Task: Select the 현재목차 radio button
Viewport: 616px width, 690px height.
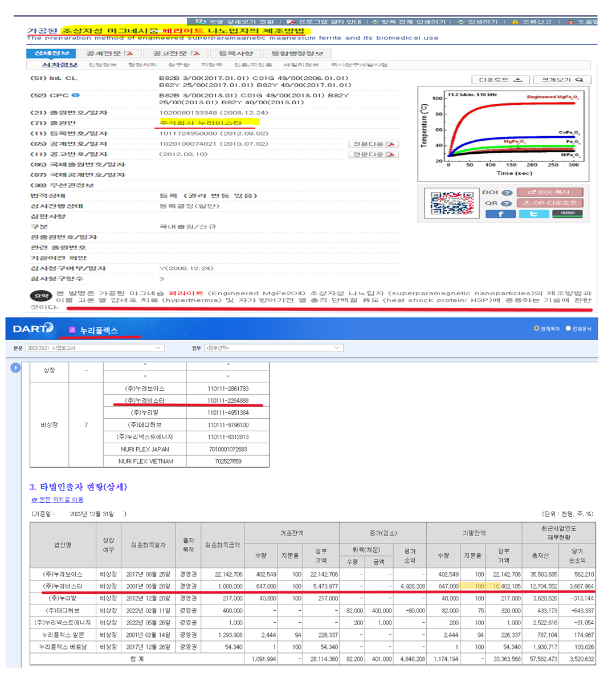Action: pyautogui.click(x=536, y=329)
